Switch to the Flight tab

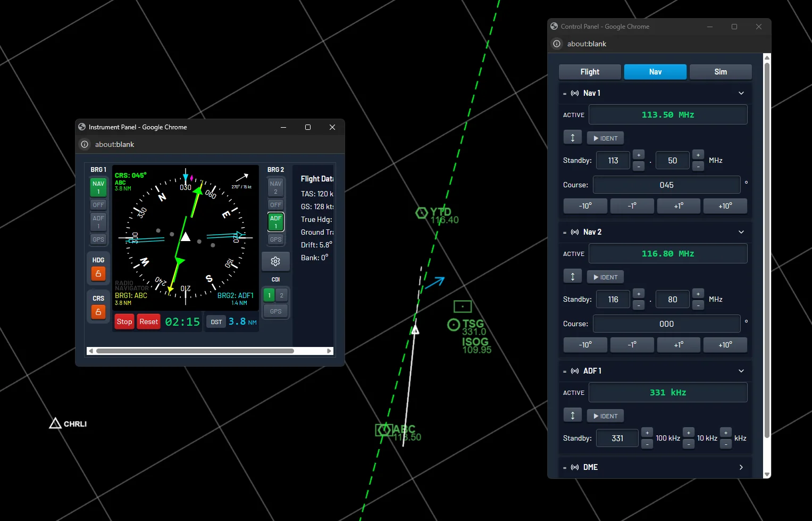tap(590, 72)
